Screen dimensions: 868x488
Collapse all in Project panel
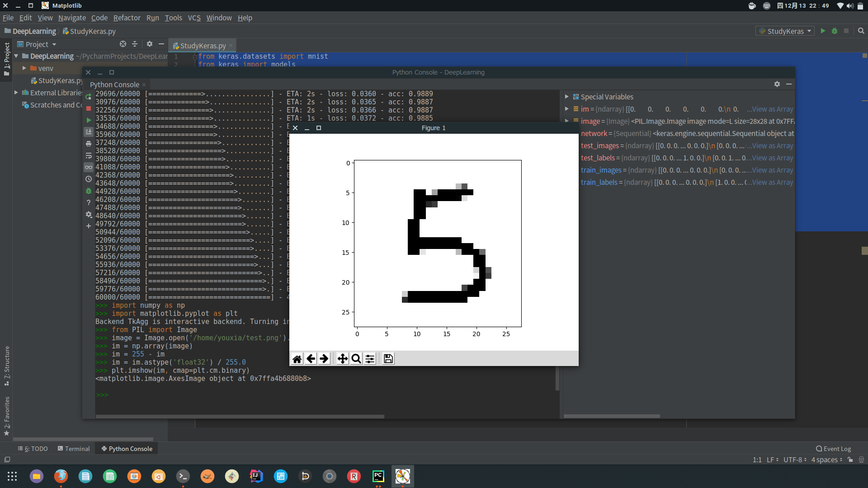click(135, 44)
